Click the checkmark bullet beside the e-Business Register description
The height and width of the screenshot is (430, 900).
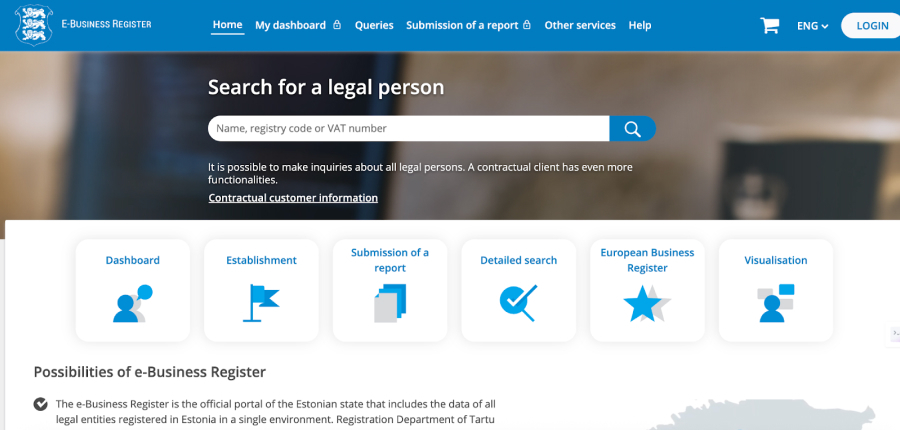pos(40,404)
